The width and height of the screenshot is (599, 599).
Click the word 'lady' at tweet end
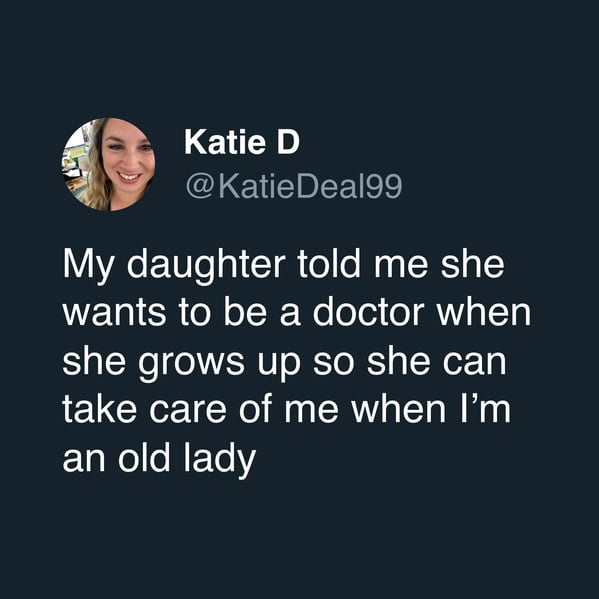[x=220, y=460]
